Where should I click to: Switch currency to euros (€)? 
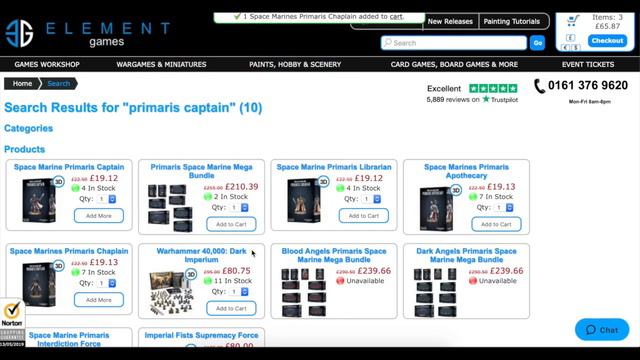click(566, 48)
